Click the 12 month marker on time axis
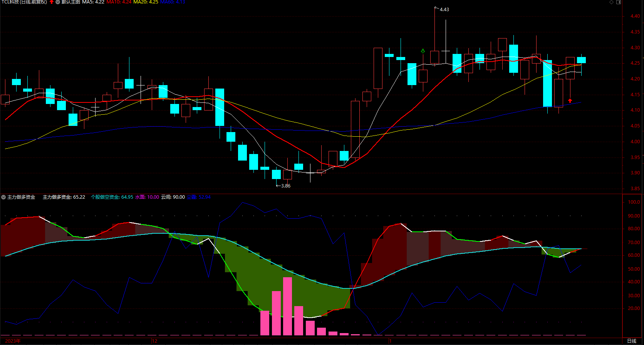The width and height of the screenshot is (644, 345). tap(154, 341)
